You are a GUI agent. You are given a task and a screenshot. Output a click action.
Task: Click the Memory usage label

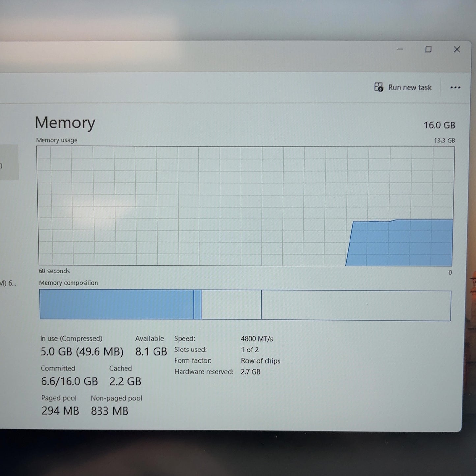point(57,140)
